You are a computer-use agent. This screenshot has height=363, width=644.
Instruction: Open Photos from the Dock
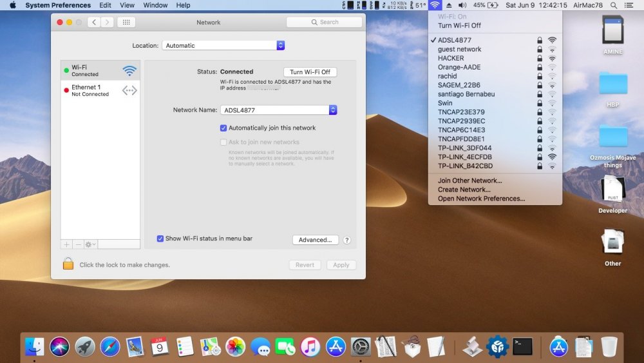click(235, 346)
